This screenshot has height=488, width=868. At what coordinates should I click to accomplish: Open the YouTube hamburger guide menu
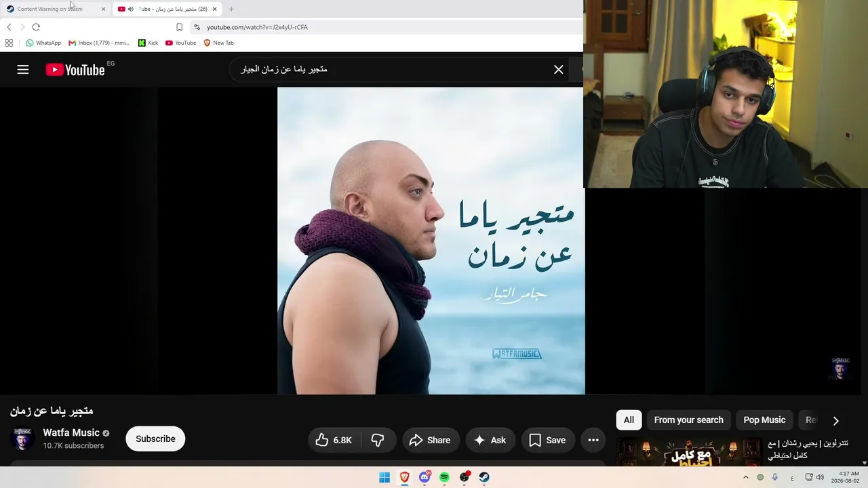point(23,69)
